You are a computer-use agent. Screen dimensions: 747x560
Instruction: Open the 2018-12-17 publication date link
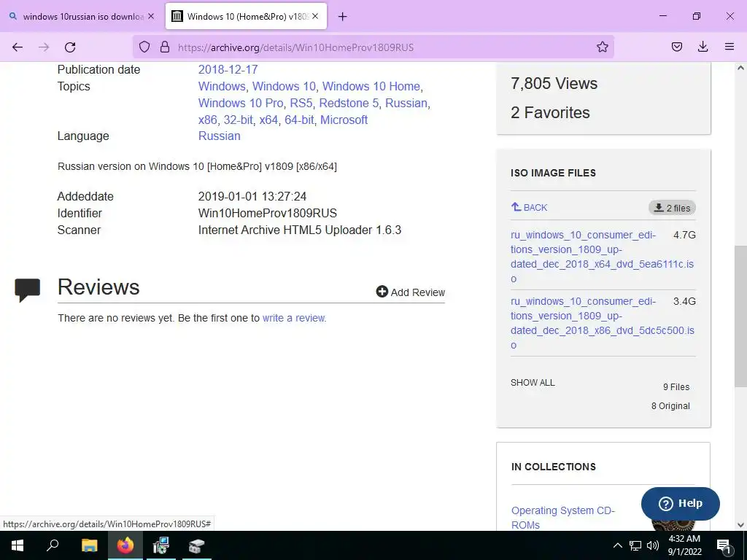tap(228, 69)
